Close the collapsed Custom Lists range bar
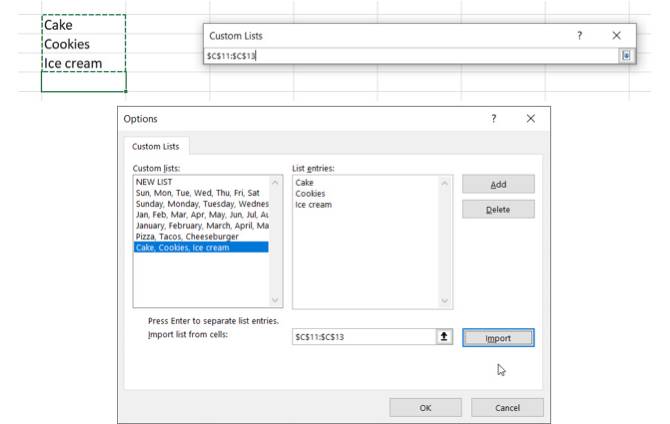The image size is (670, 424). click(616, 35)
